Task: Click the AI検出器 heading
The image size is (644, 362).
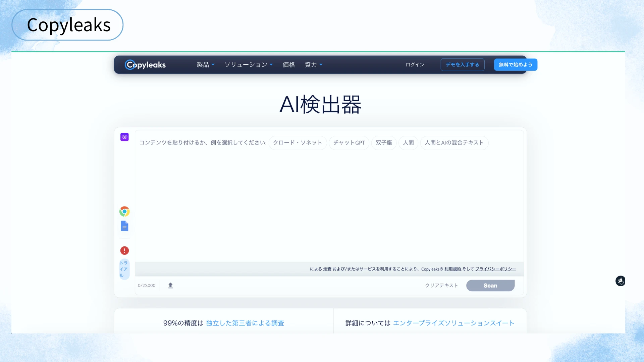Action: pyautogui.click(x=320, y=104)
